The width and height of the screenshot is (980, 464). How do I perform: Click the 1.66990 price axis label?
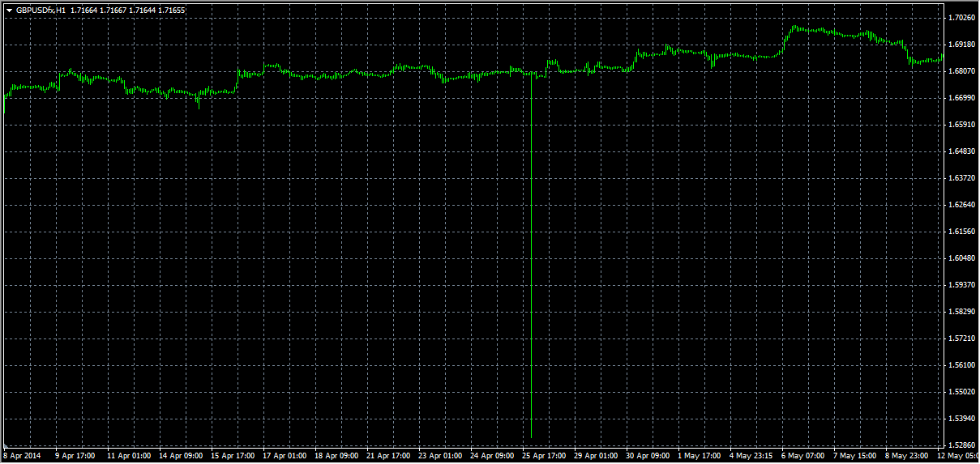pos(961,97)
